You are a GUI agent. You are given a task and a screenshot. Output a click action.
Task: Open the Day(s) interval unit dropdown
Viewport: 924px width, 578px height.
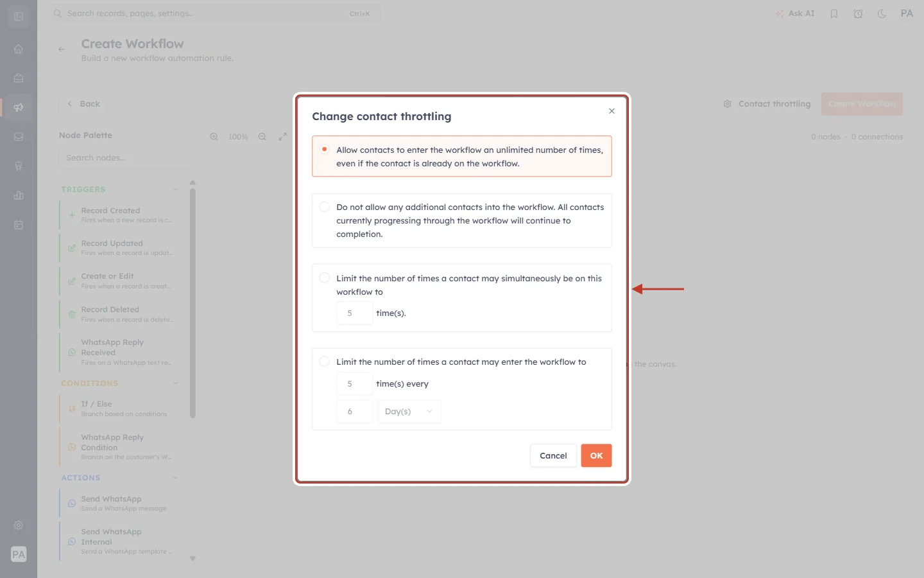(x=409, y=412)
